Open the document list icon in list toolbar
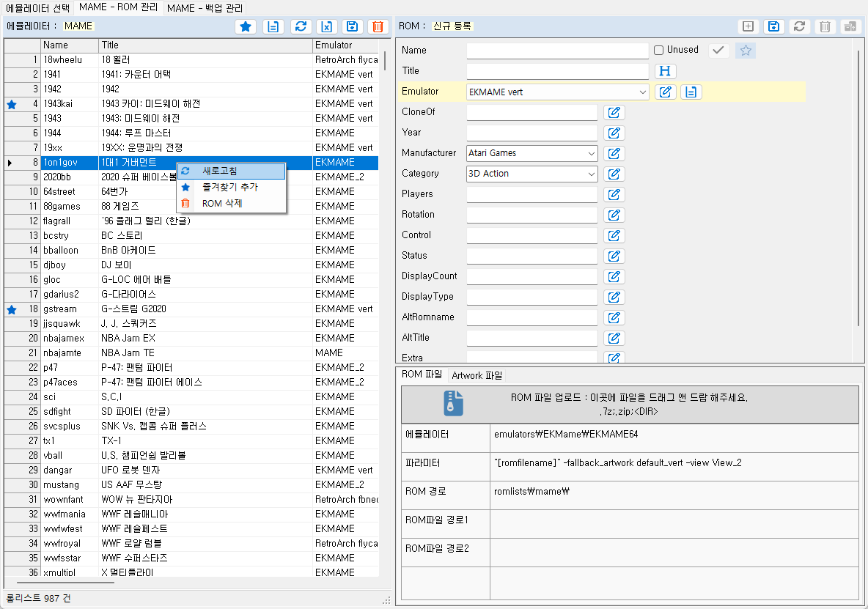This screenshot has width=868, height=609. click(273, 26)
